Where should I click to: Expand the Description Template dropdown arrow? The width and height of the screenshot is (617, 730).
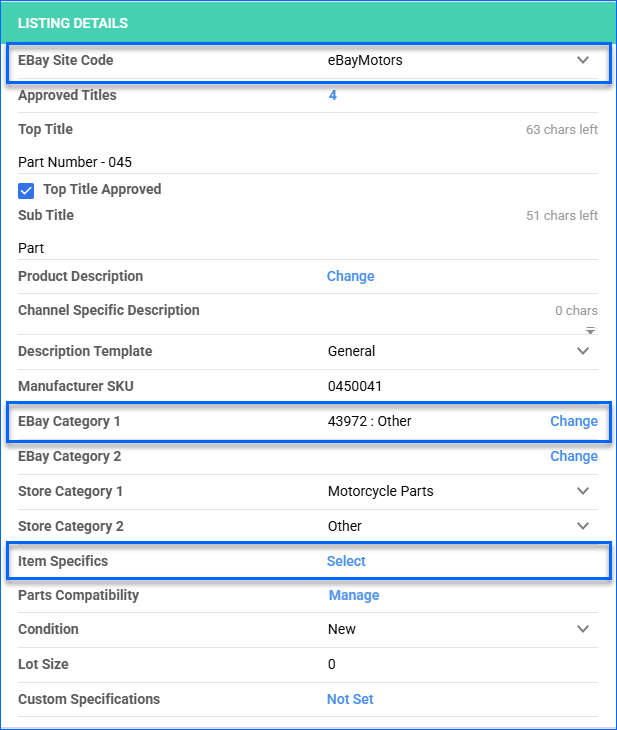click(583, 351)
